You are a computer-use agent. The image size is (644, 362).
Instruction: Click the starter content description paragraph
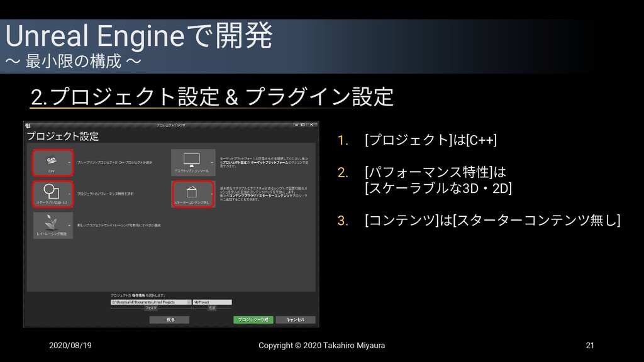click(x=264, y=194)
